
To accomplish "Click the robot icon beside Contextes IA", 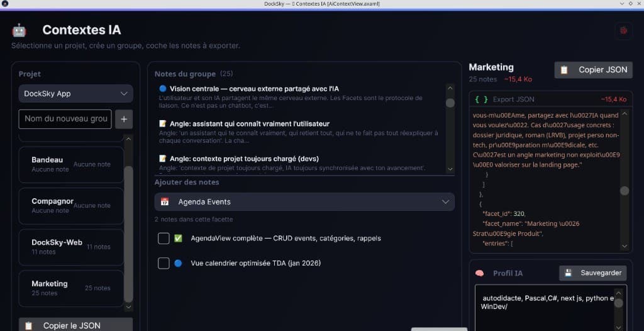I will 19,30.
